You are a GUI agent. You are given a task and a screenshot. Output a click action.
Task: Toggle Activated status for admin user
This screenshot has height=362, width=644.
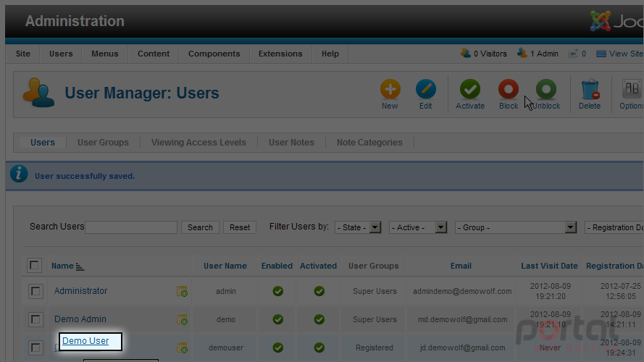[319, 291]
